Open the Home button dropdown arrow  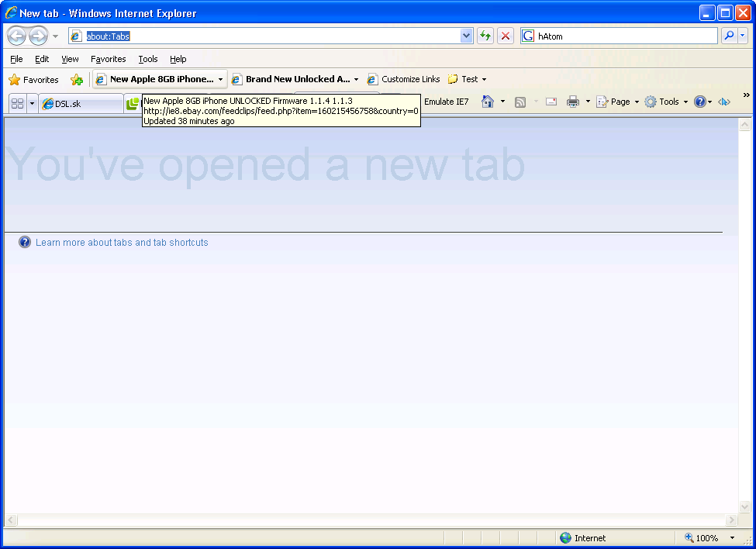point(502,102)
